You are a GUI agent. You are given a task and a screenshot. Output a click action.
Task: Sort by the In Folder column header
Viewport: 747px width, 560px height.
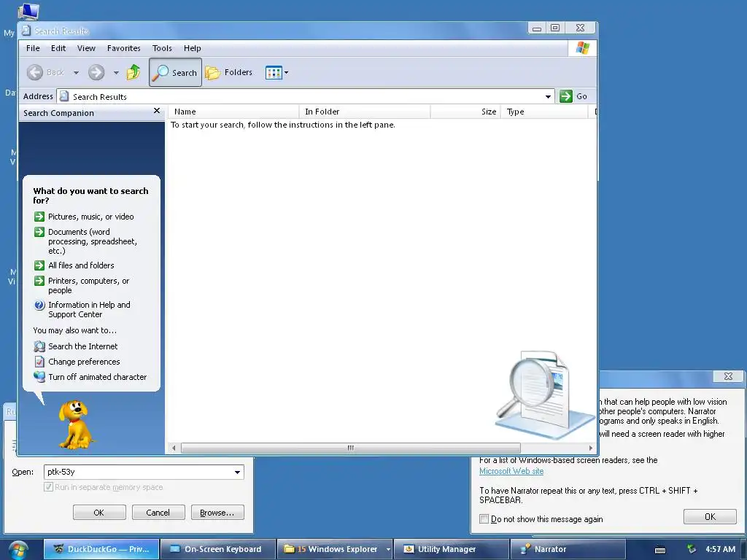(365, 112)
